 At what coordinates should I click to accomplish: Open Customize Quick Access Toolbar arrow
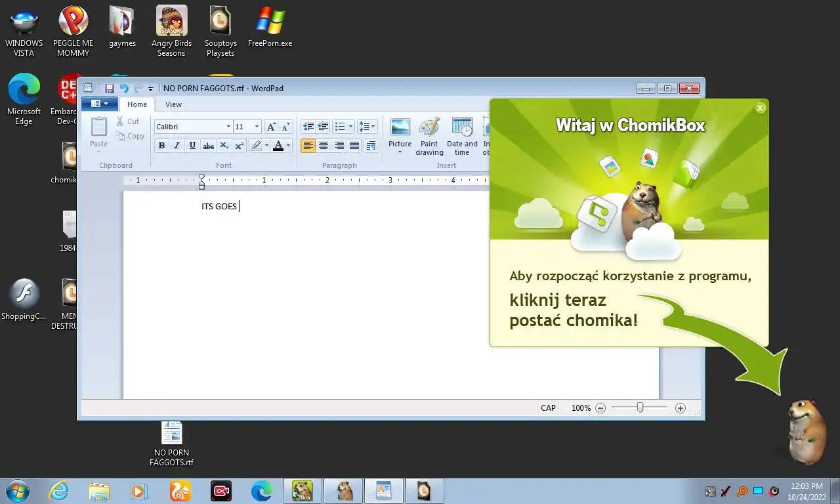150,89
